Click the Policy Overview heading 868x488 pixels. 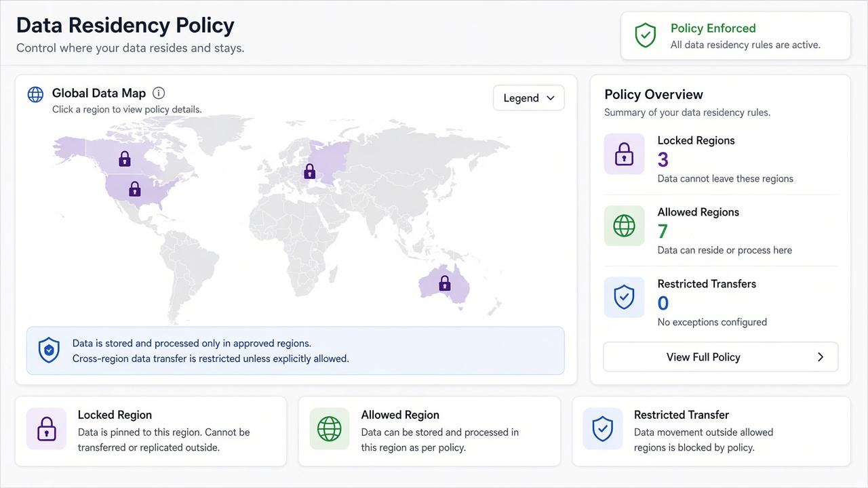[654, 95]
